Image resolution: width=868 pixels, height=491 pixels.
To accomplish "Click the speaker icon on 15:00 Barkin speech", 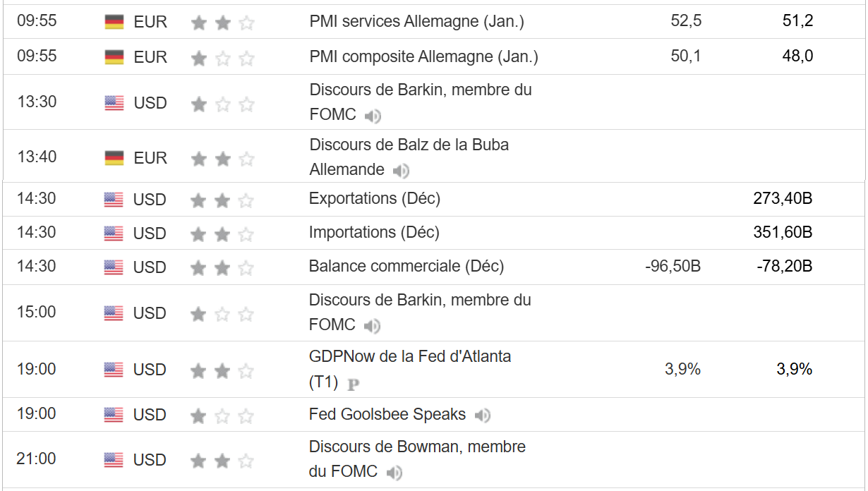I will (x=372, y=326).
